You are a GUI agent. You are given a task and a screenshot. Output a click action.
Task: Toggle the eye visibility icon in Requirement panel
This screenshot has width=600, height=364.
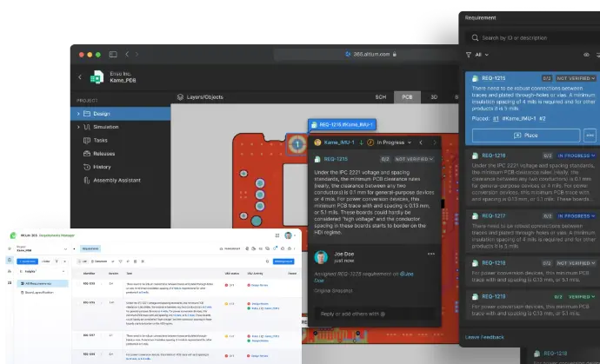(586, 55)
